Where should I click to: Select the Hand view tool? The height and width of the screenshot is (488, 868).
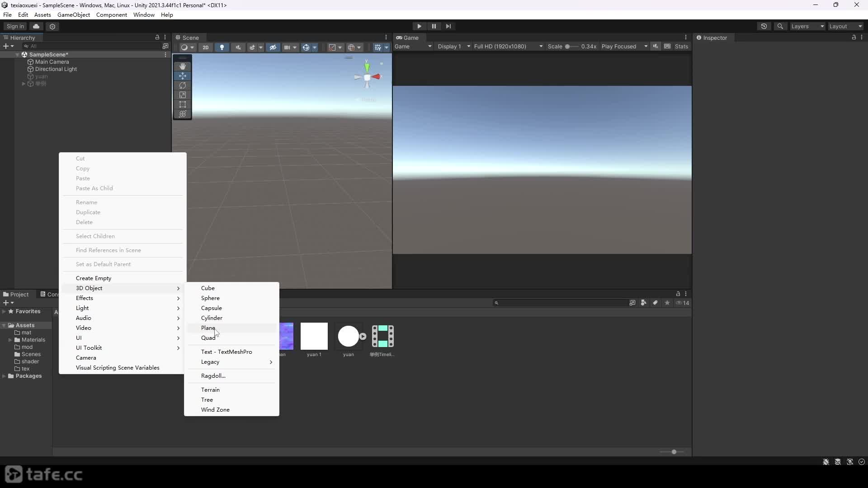click(x=183, y=66)
